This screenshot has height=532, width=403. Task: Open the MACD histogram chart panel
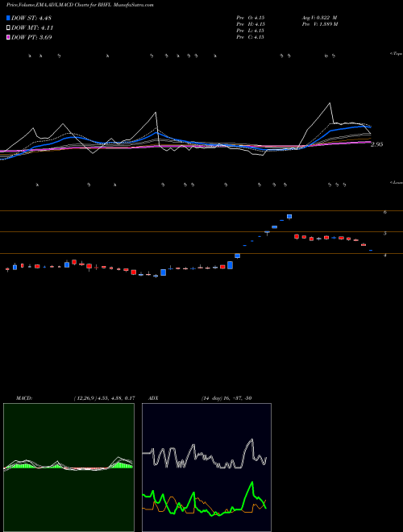(x=69, y=468)
